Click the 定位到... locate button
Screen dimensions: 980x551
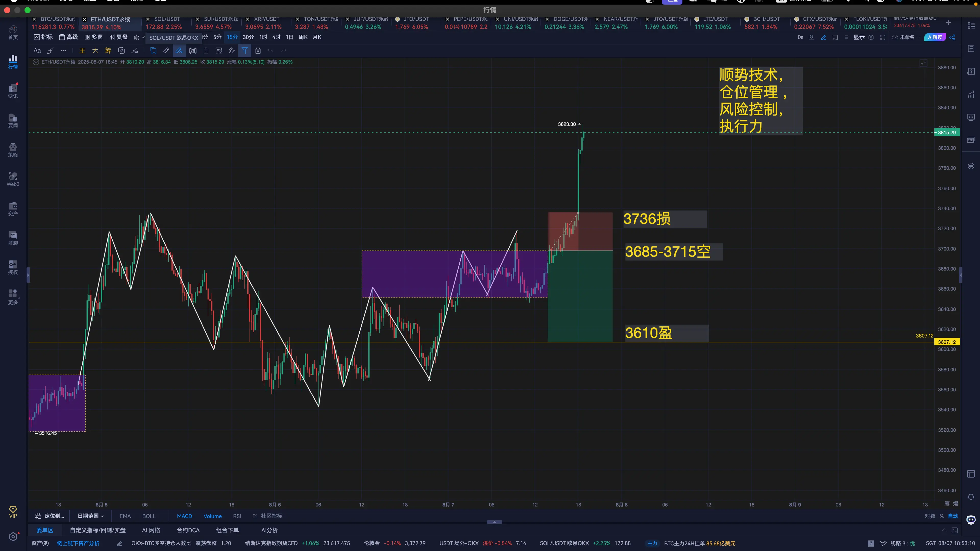coord(50,516)
